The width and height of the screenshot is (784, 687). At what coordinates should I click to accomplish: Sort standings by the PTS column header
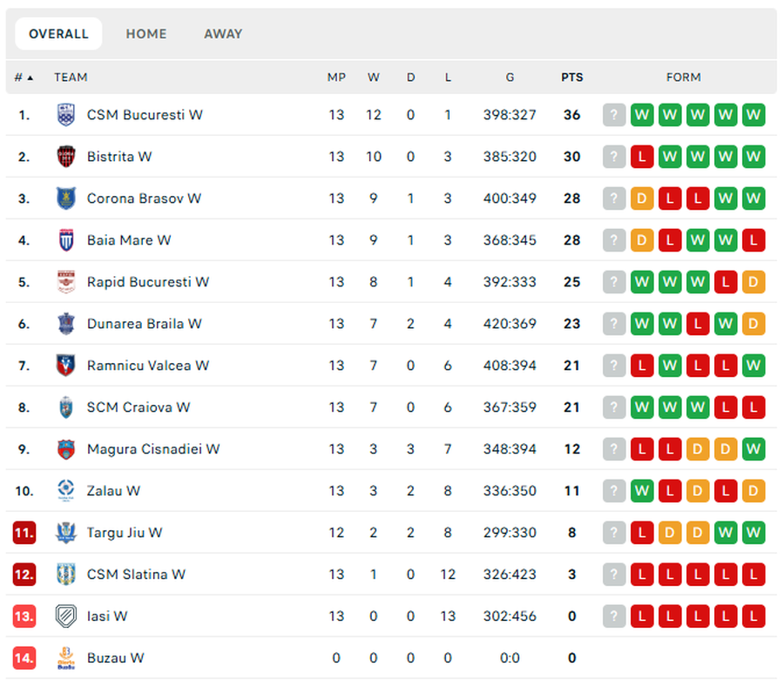571,77
